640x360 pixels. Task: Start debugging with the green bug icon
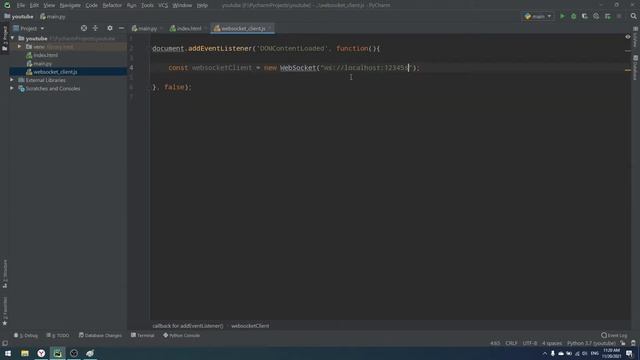(573, 16)
